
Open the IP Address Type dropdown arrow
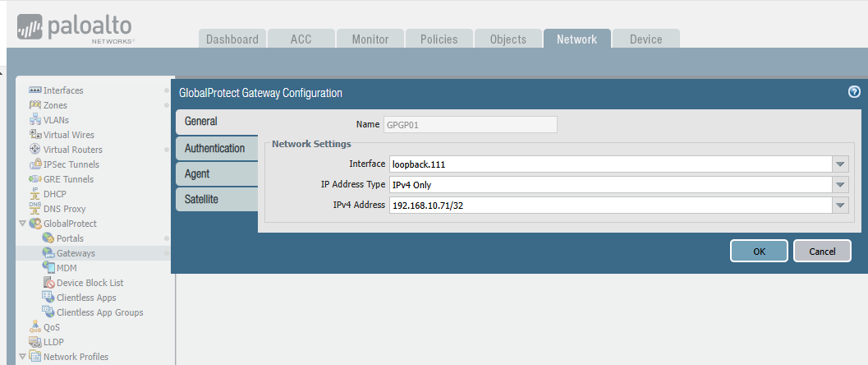point(840,184)
